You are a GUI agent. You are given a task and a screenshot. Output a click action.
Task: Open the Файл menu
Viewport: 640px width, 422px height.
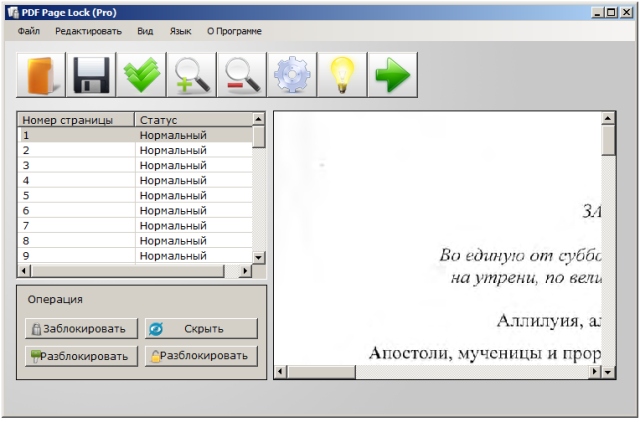[29, 31]
